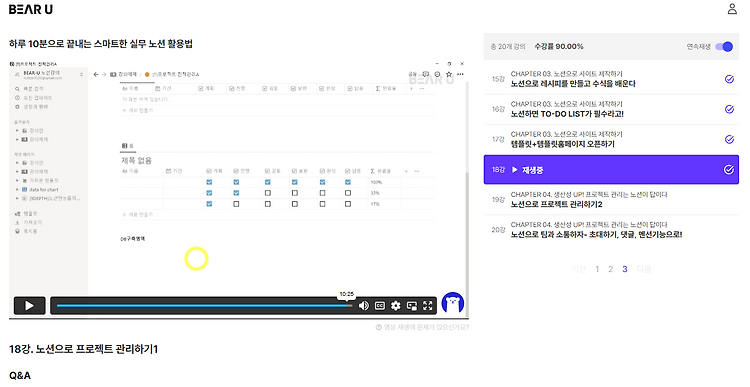Screen dimensions: 750x387
Task: Click the BEAR U logo
Action: pos(31,9)
